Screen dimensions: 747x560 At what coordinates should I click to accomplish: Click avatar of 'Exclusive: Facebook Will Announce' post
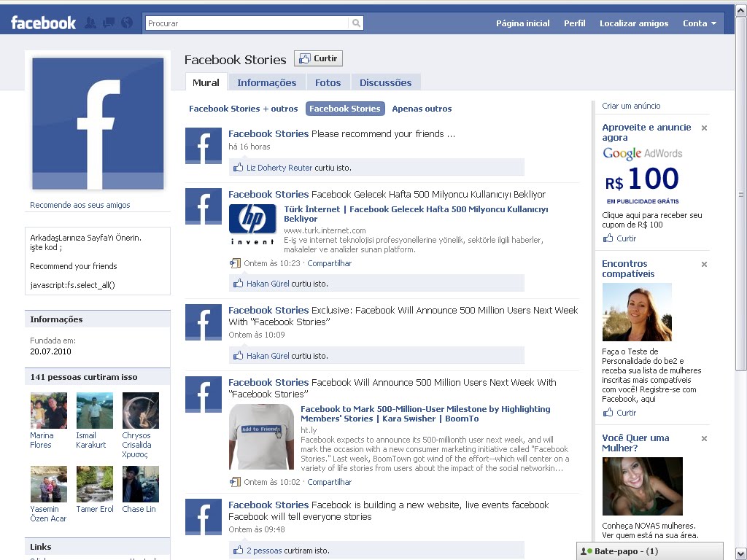tap(204, 322)
